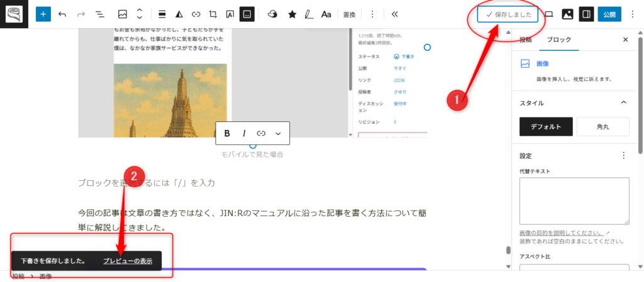Open the laptop preview view icon
This screenshot has width=644, height=282.
[548, 14]
